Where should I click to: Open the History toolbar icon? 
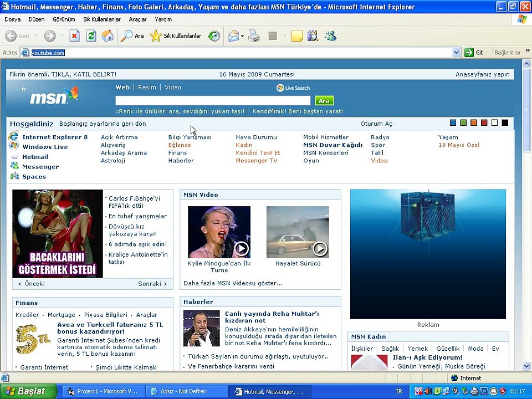(214, 35)
